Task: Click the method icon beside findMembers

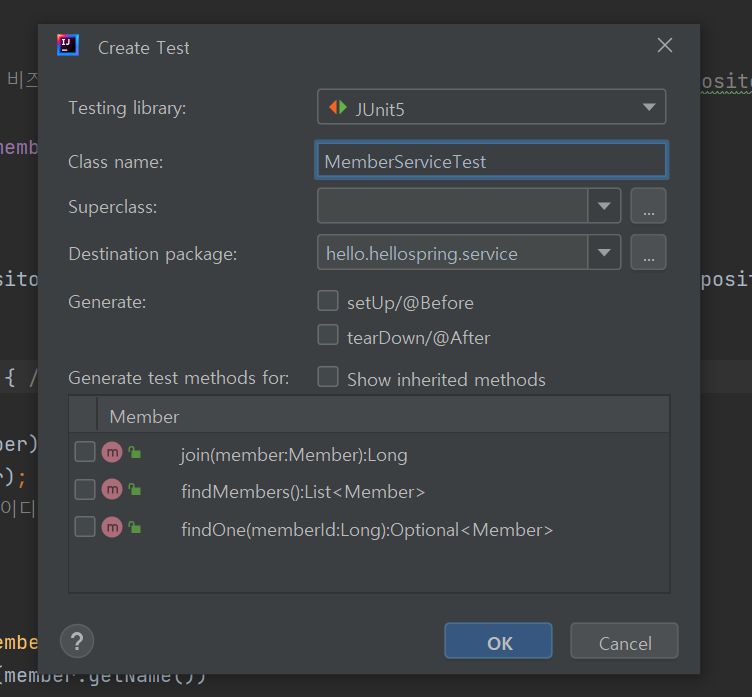Action: point(112,490)
